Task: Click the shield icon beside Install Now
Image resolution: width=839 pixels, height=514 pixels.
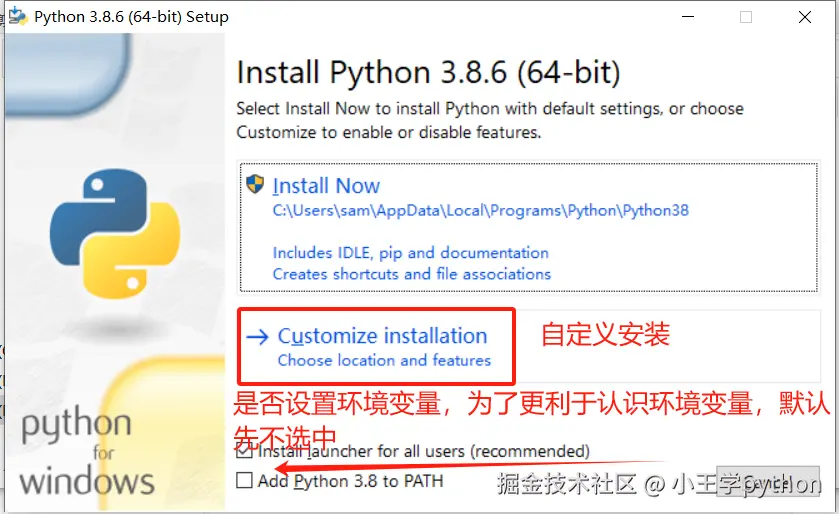Action: [x=255, y=185]
